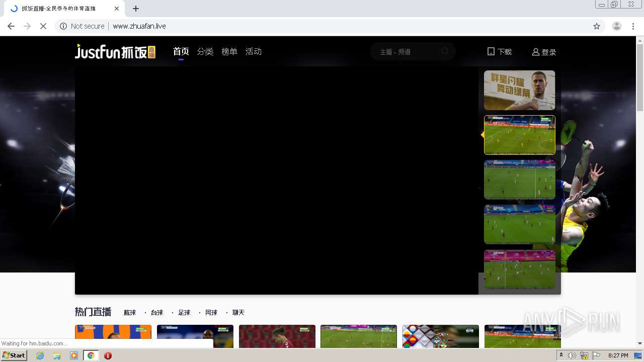Open the 活动 events tab
The image size is (644, 362).
click(x=254, y=51)
